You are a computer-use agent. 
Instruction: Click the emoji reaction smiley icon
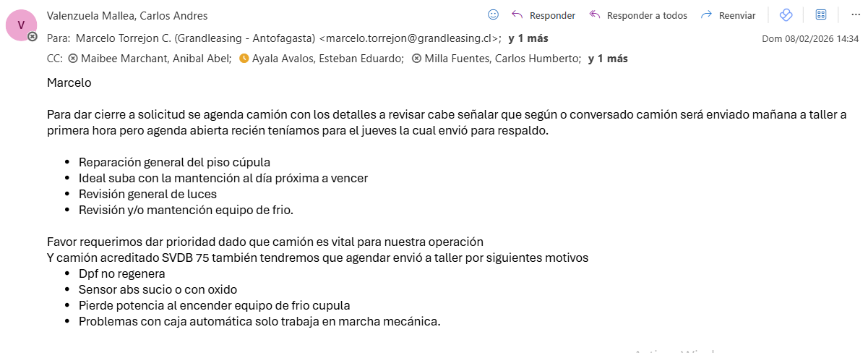pos(494,14)
